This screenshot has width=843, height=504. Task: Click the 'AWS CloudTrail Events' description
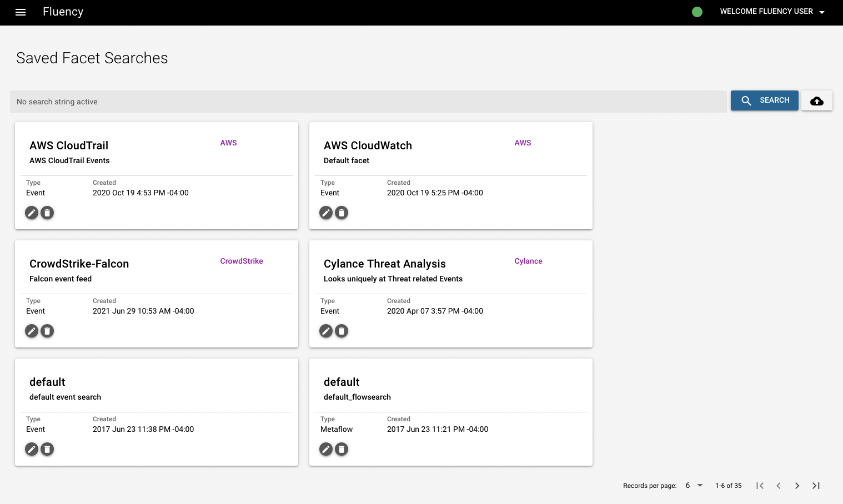[69, 160]
